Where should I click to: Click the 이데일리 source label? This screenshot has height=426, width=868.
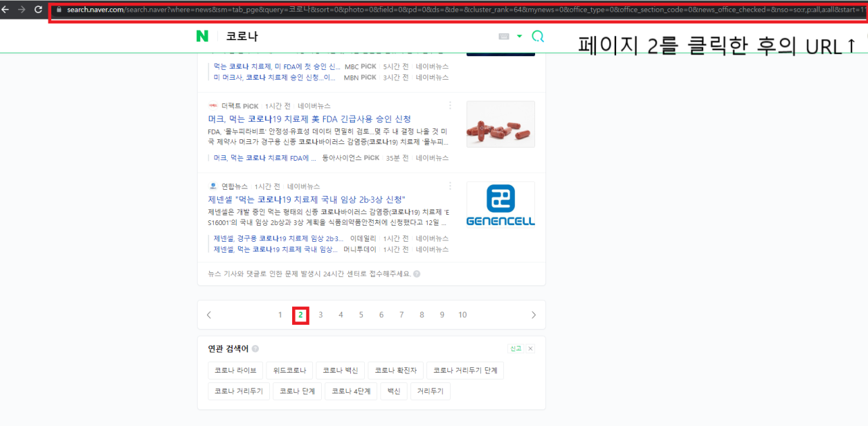(x=363, y=238)
